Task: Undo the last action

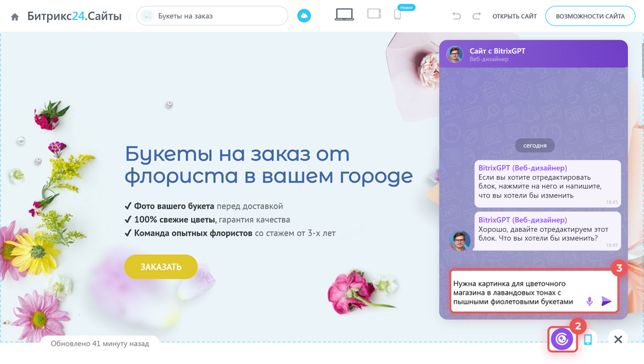Action: tap(457, 16)
